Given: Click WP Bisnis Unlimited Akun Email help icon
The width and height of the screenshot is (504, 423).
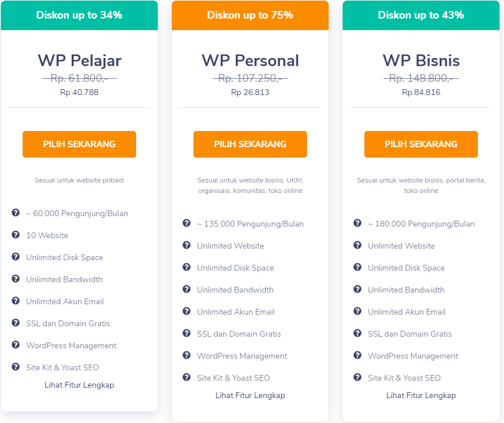Looking at the screenshot, I should pyautogui.click(x=357, y=311).
